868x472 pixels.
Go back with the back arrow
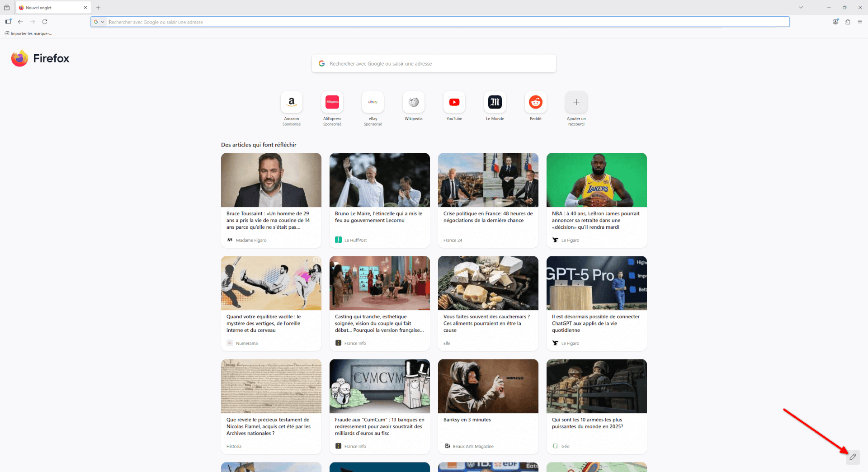coord(20,22)
